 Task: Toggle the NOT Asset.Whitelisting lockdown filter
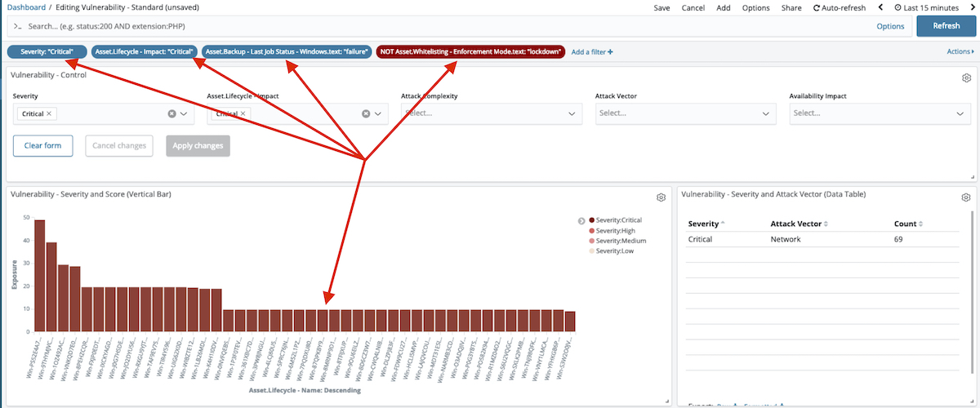pos(471,51)
